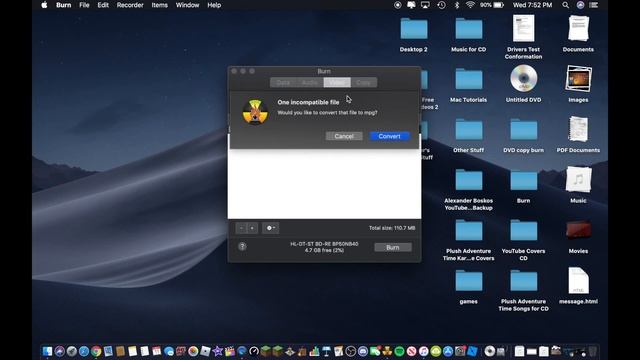Open Safari from the Dock
Viewport: 640px width, 360px height.
coord(84,351)
